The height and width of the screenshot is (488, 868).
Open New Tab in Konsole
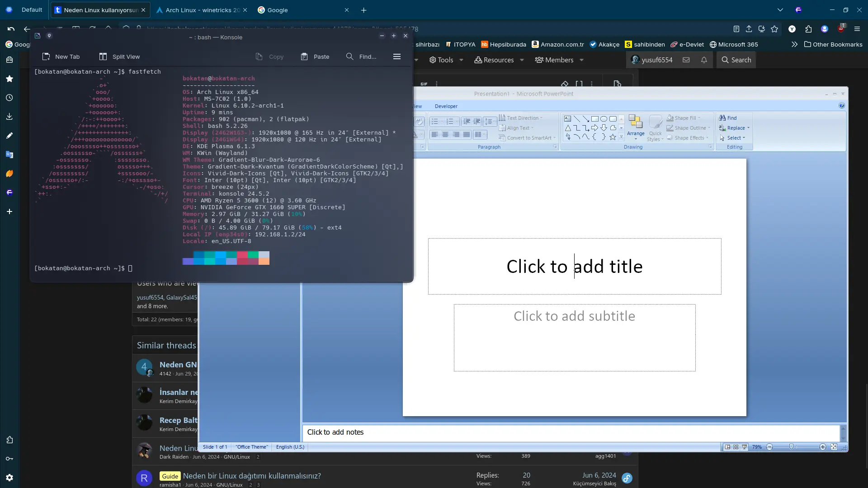coord(61,56)
